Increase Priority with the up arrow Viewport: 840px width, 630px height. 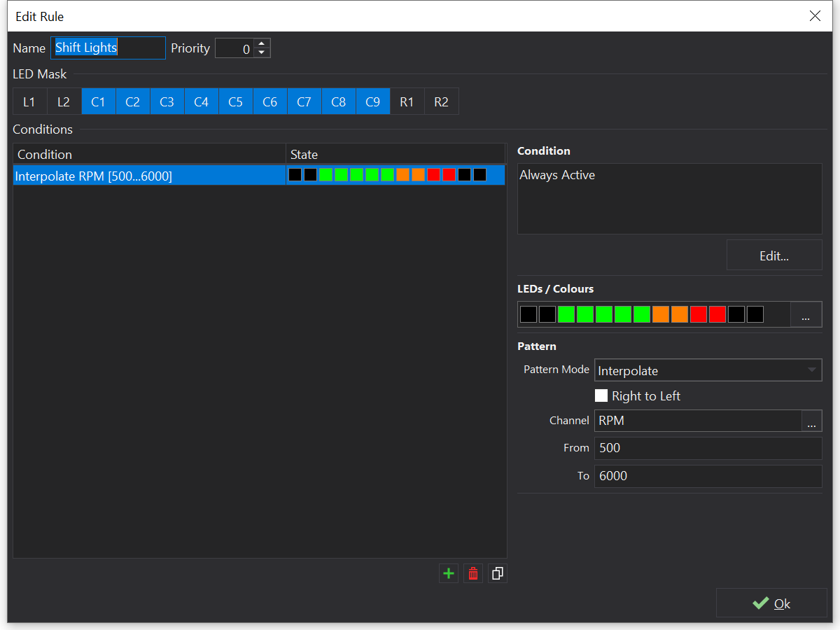coord(262,43)
